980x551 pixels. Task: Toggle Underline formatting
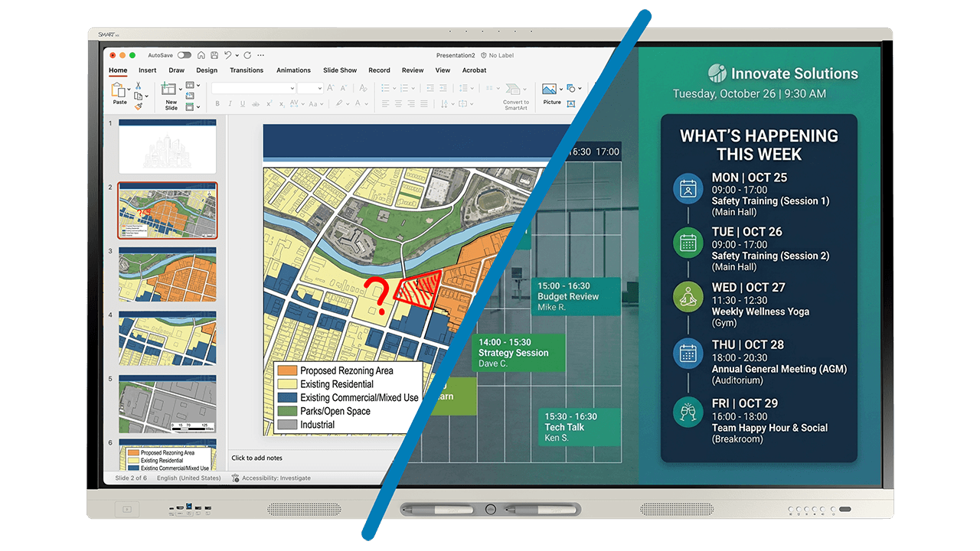click(242, 103)
